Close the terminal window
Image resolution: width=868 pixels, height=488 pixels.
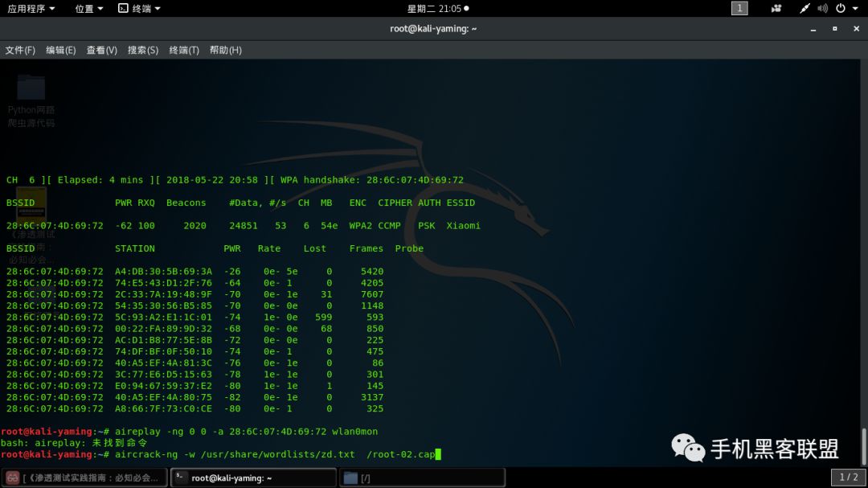point(857,29)
